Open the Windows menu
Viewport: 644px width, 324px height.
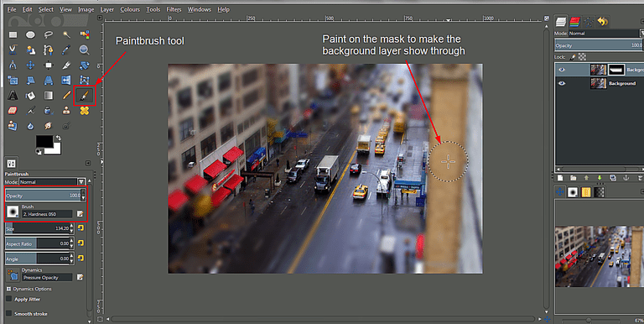200,9
